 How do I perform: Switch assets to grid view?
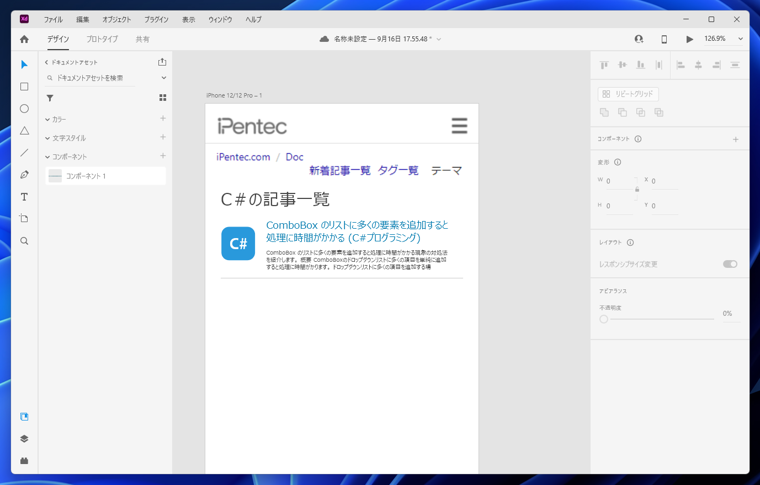163,98
